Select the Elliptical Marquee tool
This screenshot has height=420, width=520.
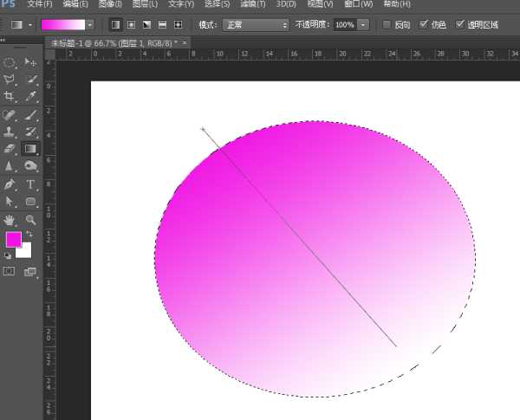pyautogui.click(x=10, y=62)
